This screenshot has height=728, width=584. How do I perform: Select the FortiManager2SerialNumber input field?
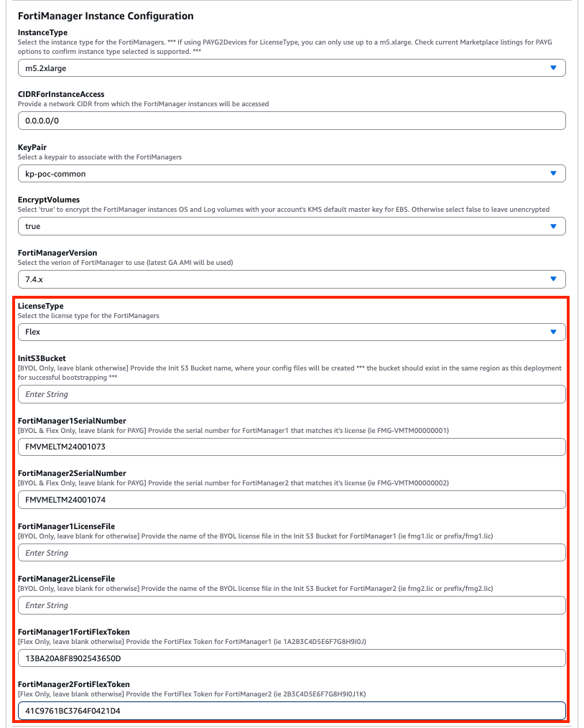[291, 500]
